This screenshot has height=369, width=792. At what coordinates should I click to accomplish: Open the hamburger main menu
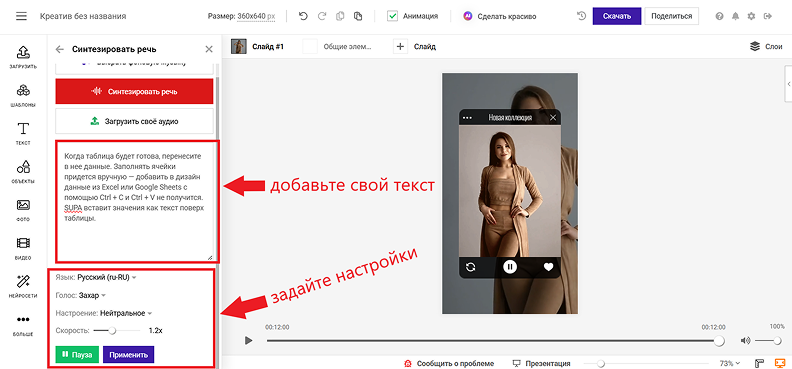21,16
